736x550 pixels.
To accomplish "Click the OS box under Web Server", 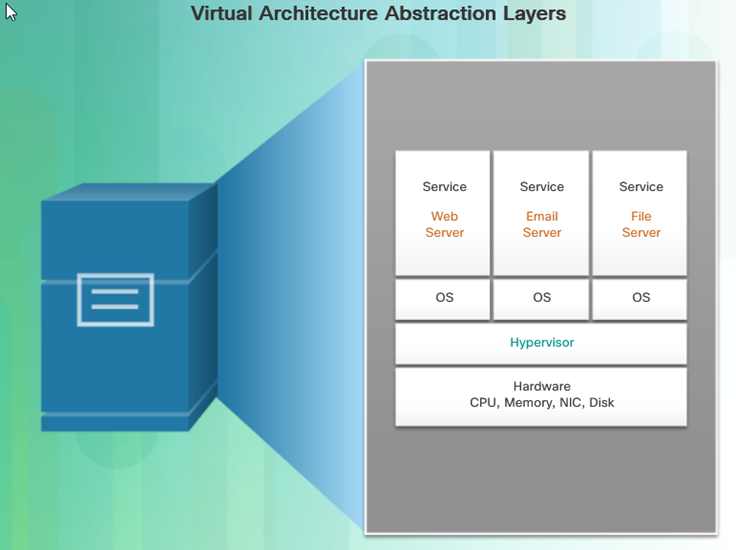I will click(443, 299).
